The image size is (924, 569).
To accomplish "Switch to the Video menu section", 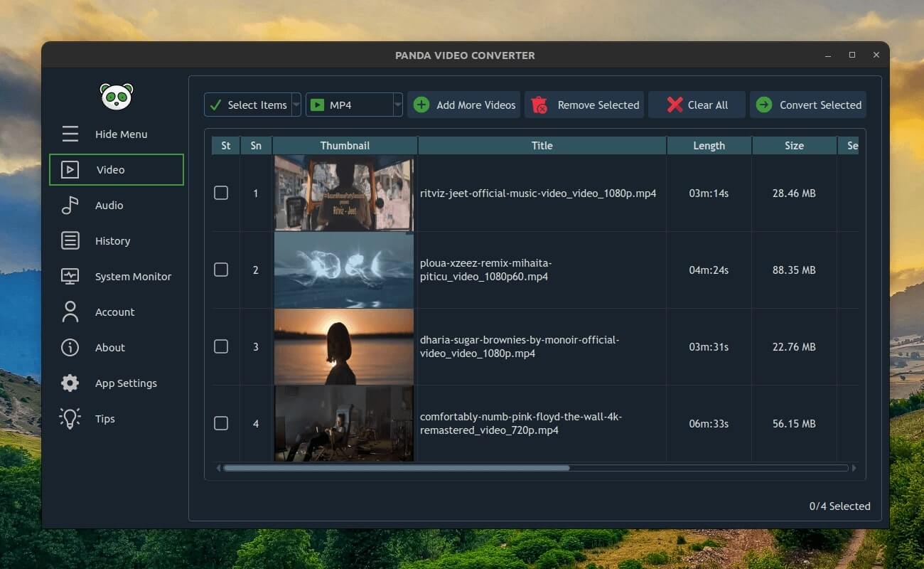I will (x=117, y=170).
